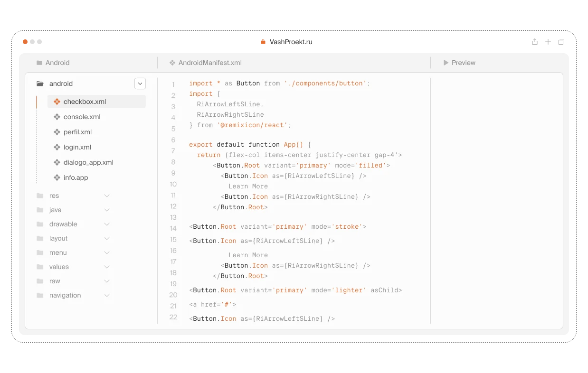Click line number 22 in gutter
The height and width of the screenshot is (373, 588).
click(x=173, y=317)
